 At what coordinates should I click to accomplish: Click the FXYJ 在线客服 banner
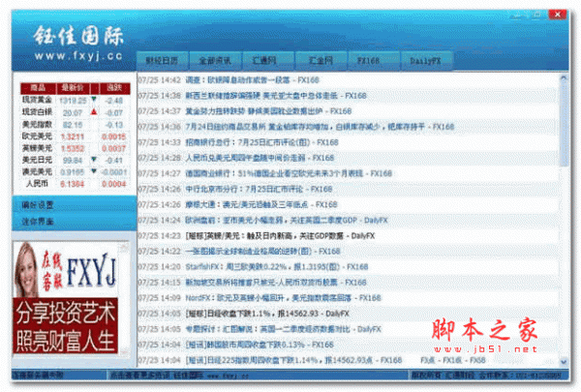point(66,269)
